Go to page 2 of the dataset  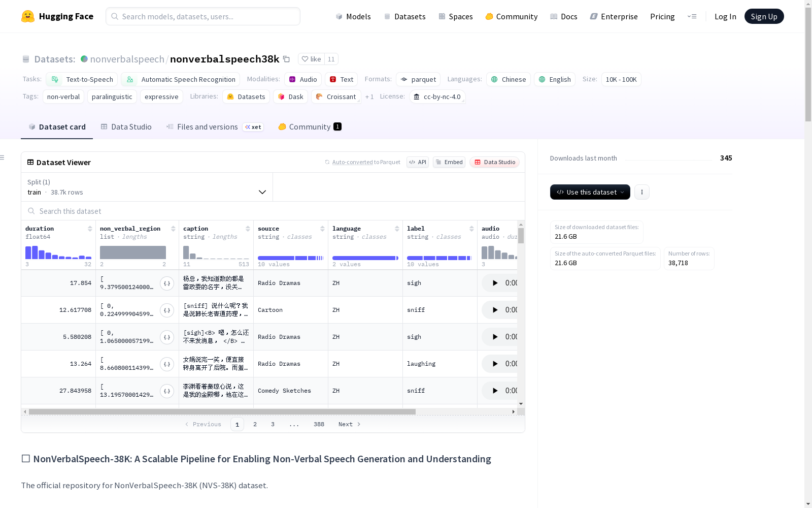pyautogui.click(x=255, y=424)
